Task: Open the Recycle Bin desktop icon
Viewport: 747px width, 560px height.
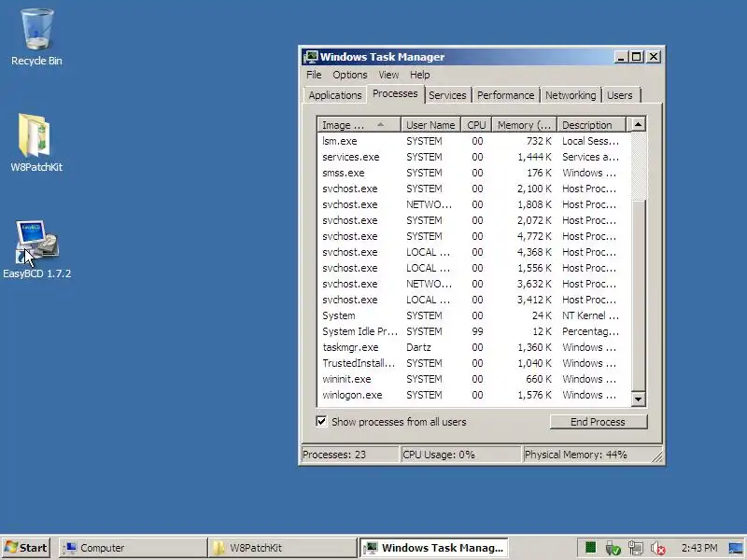Action: [x=36, y=37]
